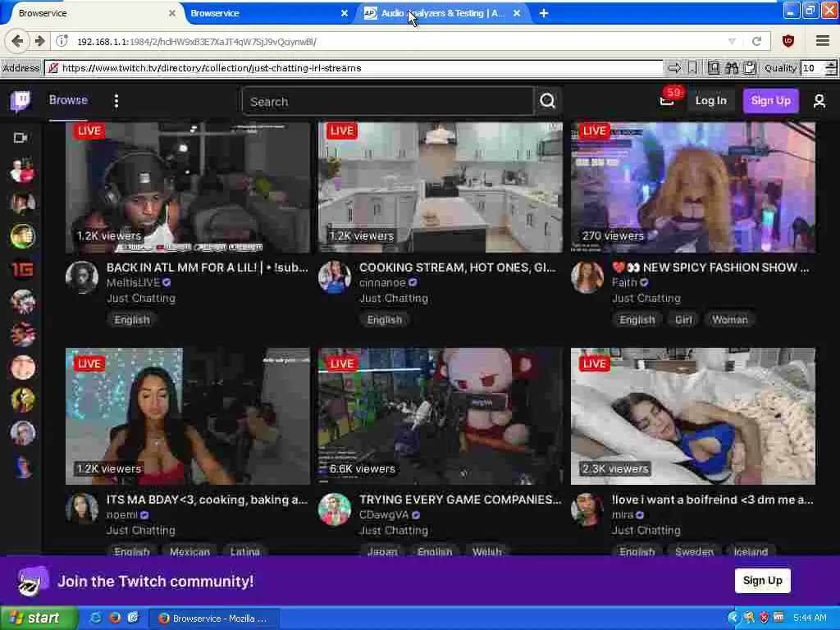Click the English tag under MeltIsLIVE

click(x=132, y=320)
